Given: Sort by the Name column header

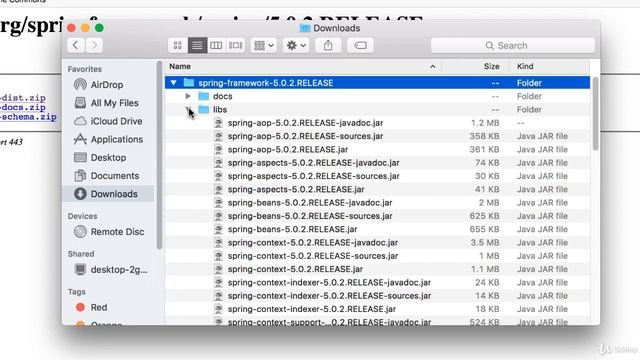Looking at the screenshot, I should pyautogui.click(x=302, y=66).
